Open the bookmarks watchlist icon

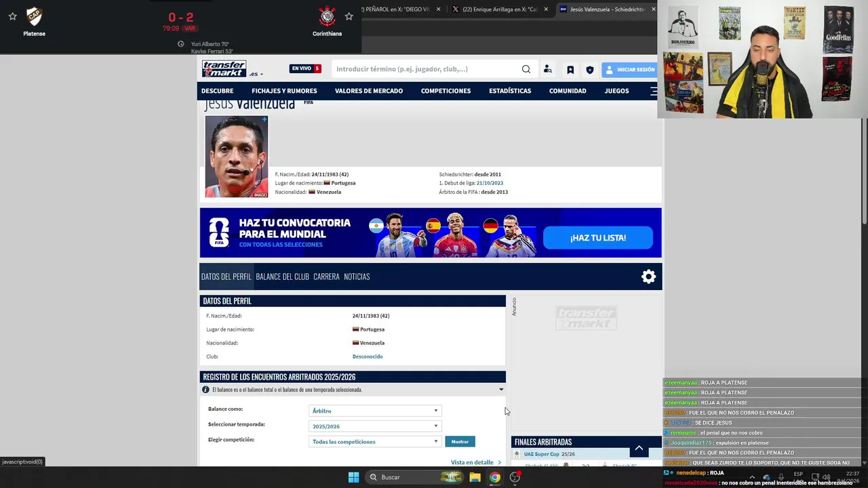tap(570, 70)
